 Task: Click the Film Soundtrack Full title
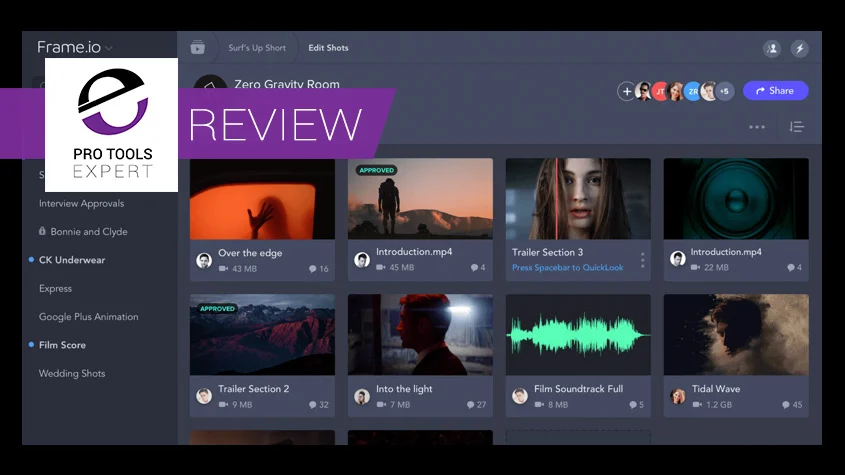click(x=578, y=389)
